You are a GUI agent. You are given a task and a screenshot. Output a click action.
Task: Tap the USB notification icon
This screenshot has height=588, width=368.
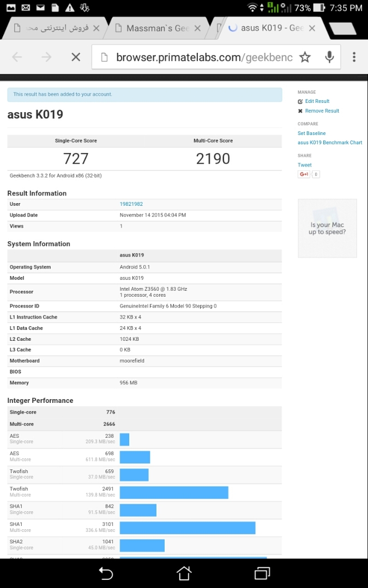[x=85, y=8]
